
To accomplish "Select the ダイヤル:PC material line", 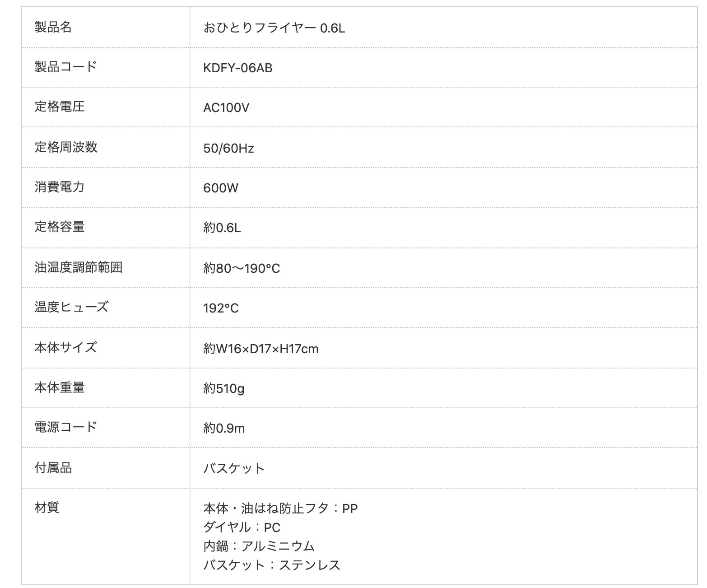I will pyautogui.click(x=242, y=527).
